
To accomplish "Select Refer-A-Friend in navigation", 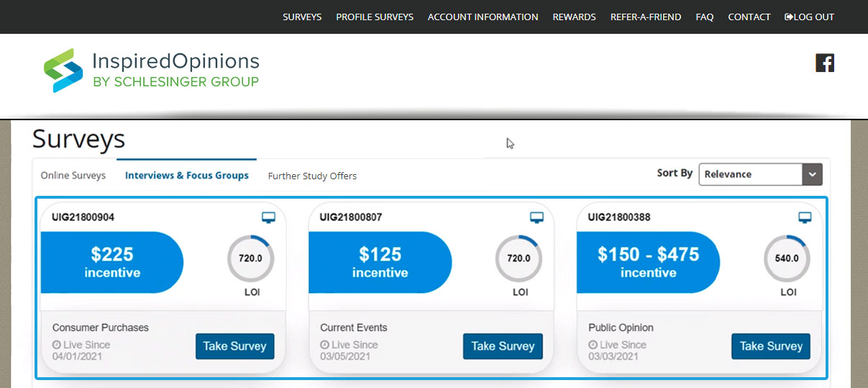I will point(646,17).
